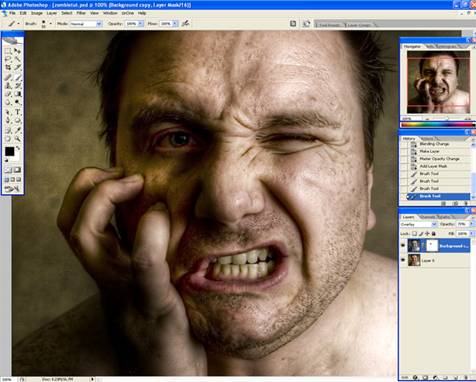This screenshot has width=476, height=382.
Task: Select the Make Layer history state
Action: click(x=429, y=151)
